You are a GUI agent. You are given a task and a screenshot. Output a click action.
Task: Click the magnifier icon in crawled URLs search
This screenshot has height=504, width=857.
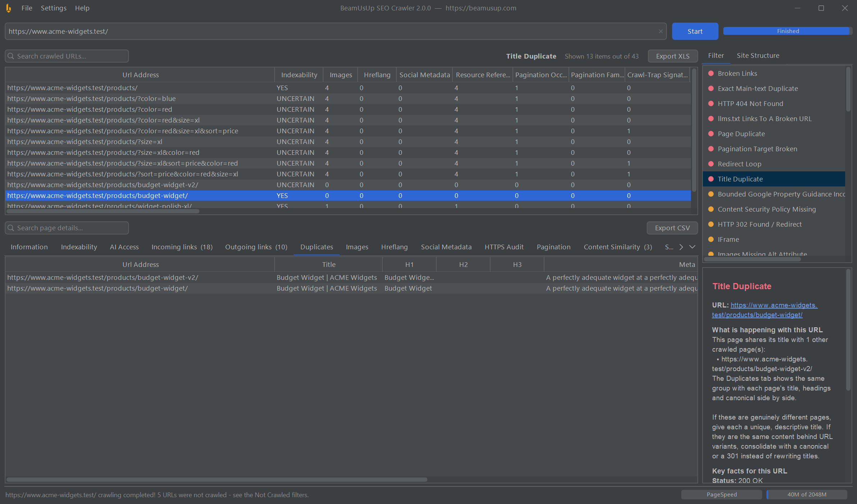(11, 56)
